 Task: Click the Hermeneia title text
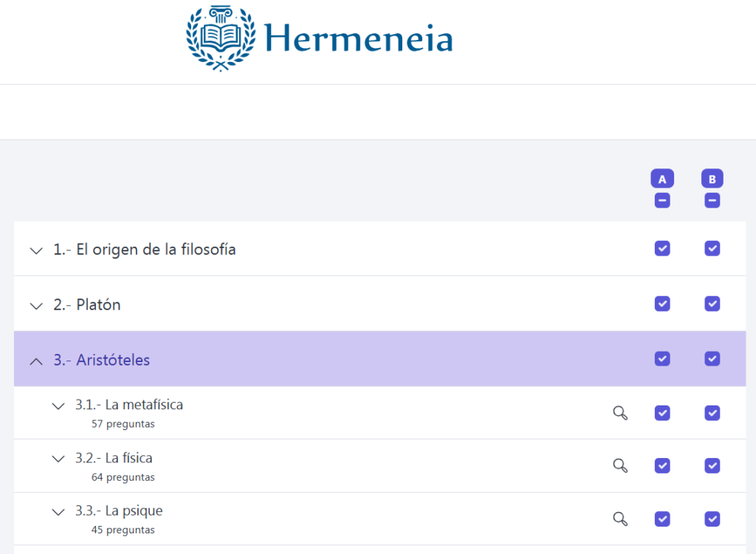[x=358, y=38]
